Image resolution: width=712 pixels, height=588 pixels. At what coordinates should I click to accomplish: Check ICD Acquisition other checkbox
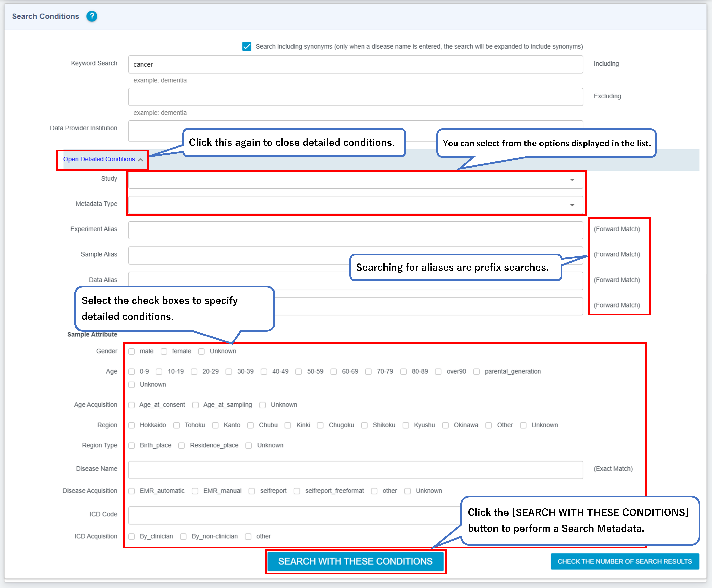click(248, 536)
